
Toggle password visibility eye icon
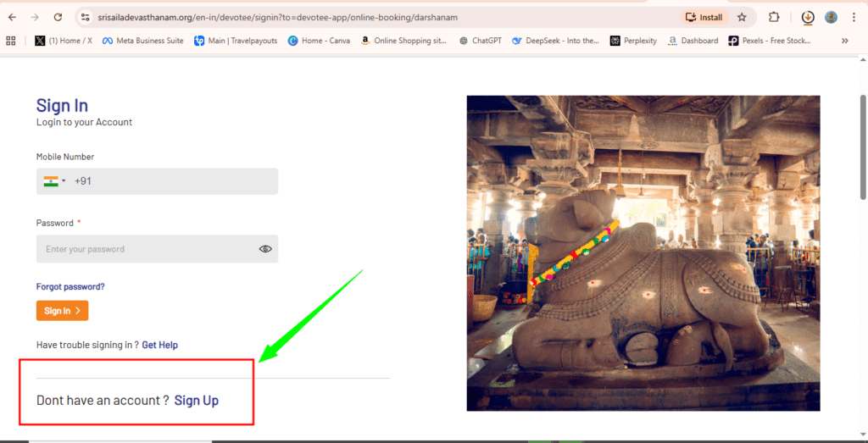(265, 249)
